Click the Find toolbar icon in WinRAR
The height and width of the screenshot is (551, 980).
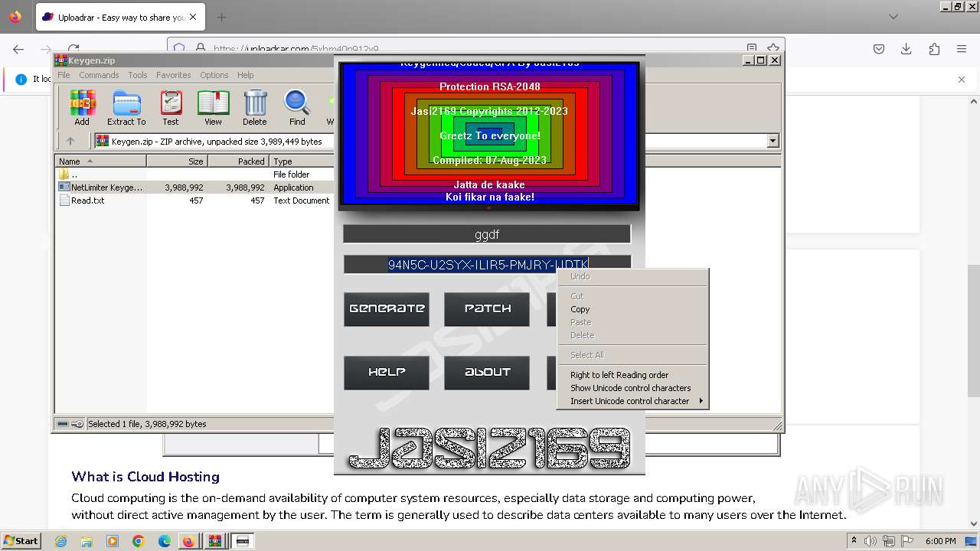click(297, 107)
